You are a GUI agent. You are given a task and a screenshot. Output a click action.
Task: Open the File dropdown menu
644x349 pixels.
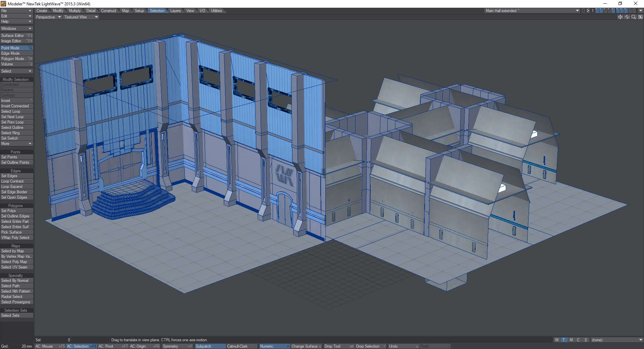point(16,11)
